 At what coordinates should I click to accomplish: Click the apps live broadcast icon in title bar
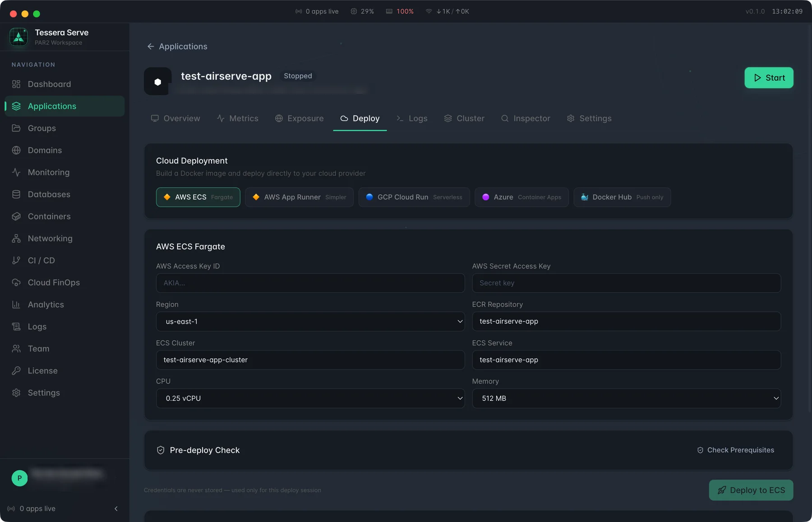click(x=299, y=11)
